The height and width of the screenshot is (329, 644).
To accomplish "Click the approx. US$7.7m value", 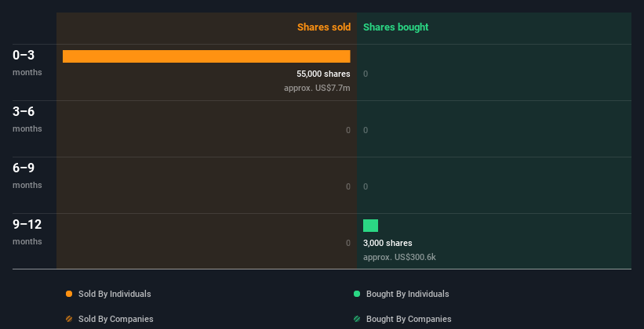I will (x=317, y=88).
